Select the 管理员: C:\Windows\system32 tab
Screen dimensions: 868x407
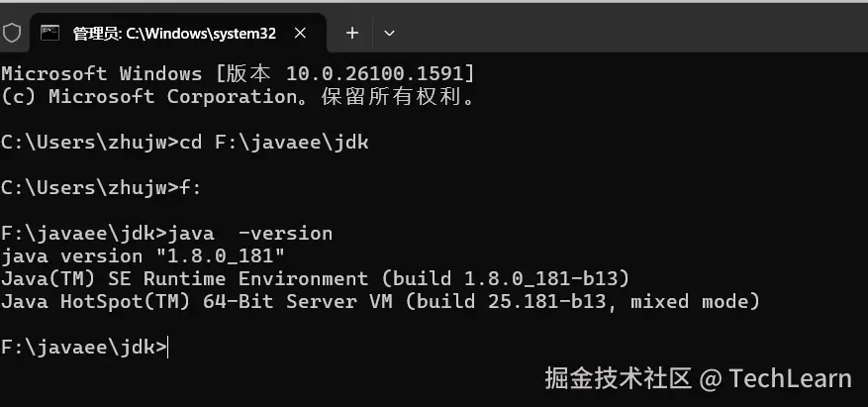[174, 34]
